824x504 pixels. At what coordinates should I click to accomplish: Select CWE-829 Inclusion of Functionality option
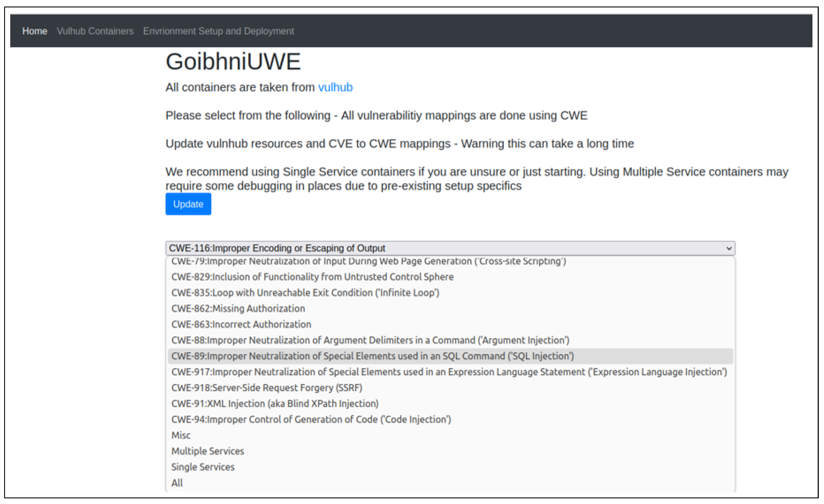click(312, 277)
